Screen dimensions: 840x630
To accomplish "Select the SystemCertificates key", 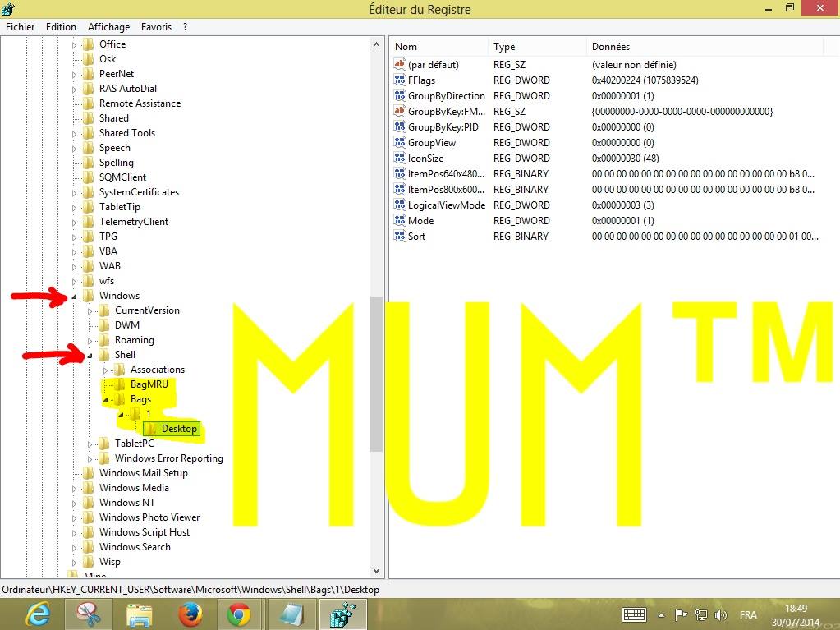I will pyautogui.click(x=140, y=191).
